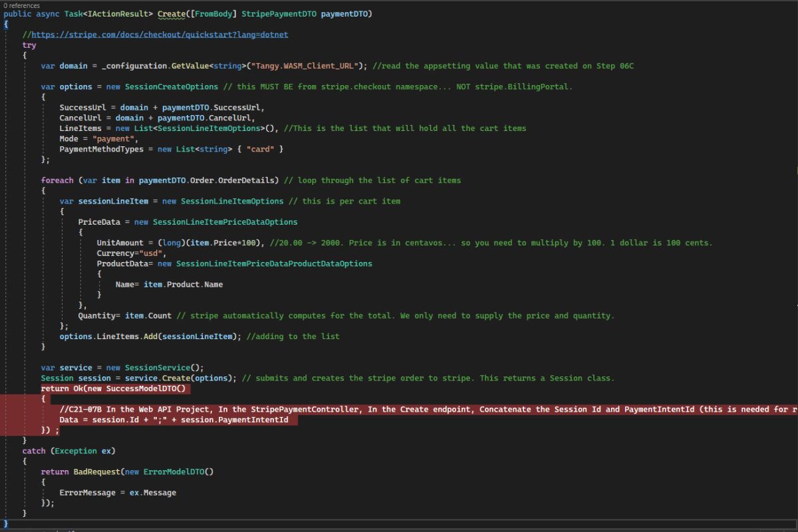Image resolution: width=798 pixels, height=532 pixels.
Task: Click the foreach keyword
Action: [x=57, y=180]
